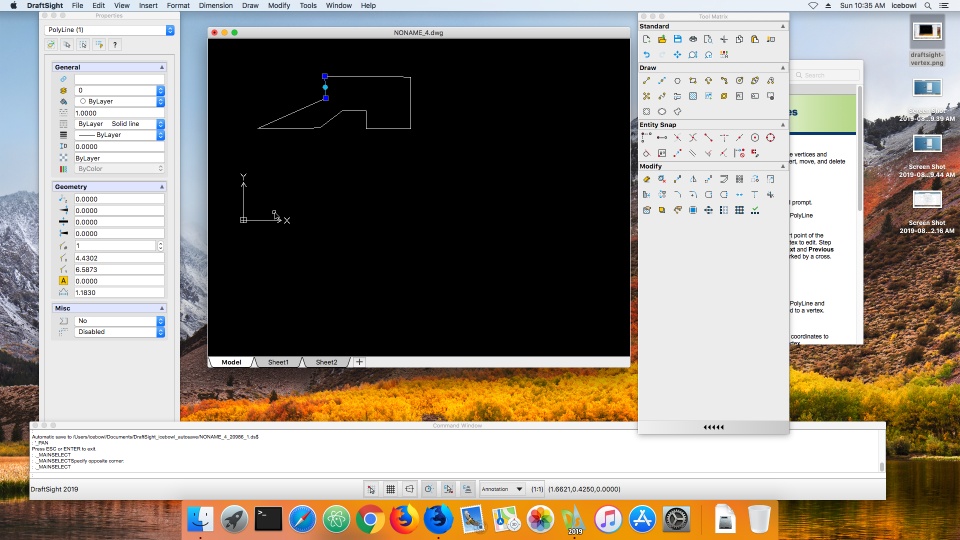The width and height of the screenshot is (960, 540).
Task: Open Terminal from the Dock
Action: tap(268, 519)
